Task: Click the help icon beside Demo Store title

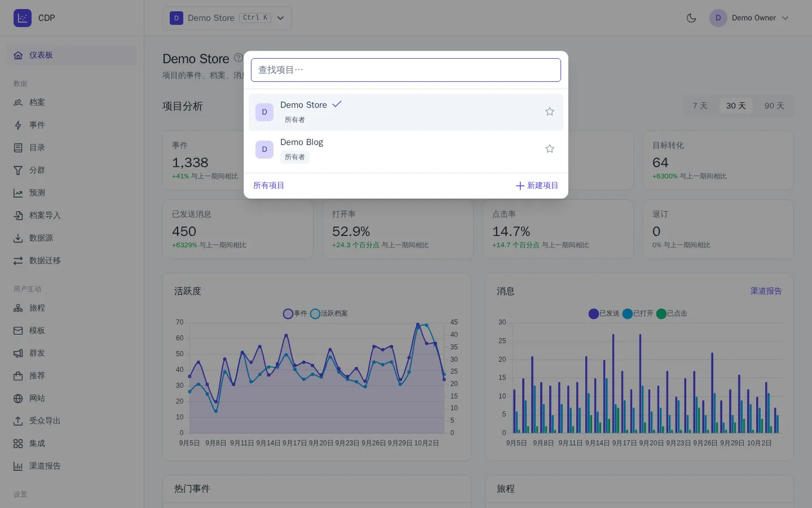Action: tap(238, 58)
